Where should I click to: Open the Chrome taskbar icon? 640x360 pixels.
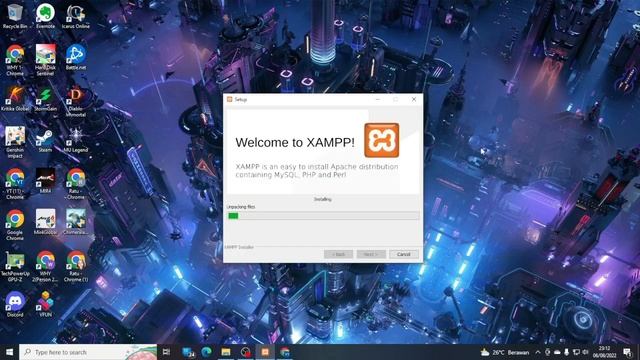285,352
